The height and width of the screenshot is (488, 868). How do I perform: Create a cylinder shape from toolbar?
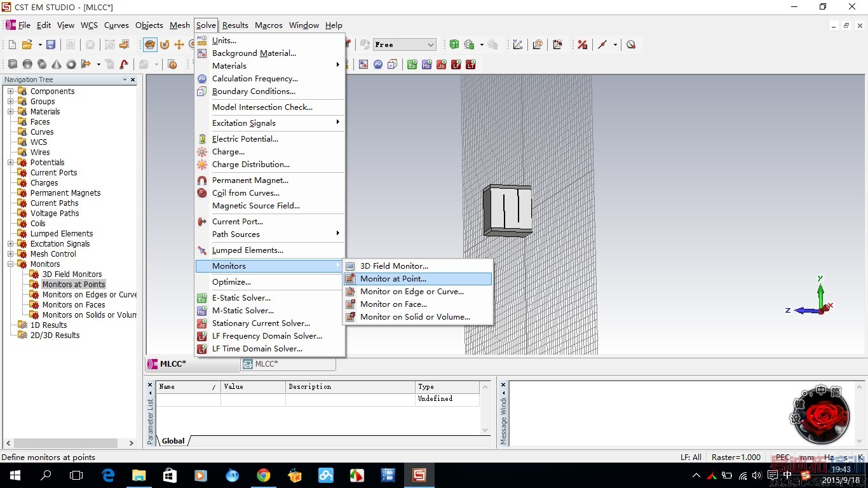[42, 64]
